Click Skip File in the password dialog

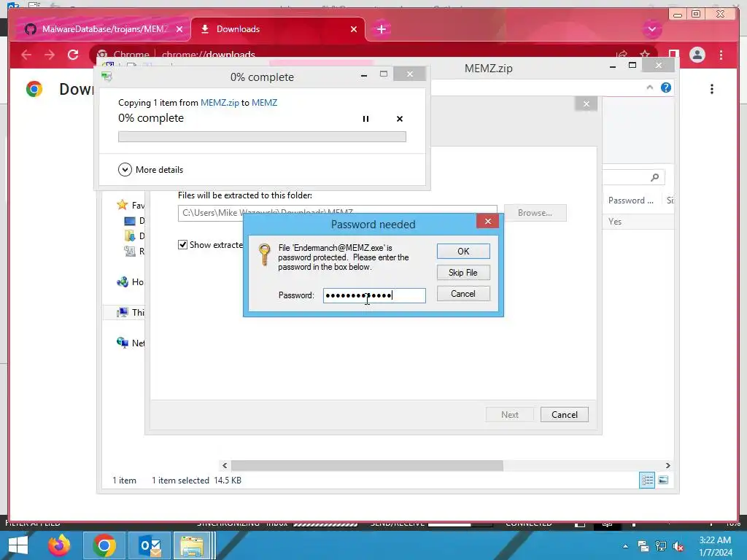[463, 273]
